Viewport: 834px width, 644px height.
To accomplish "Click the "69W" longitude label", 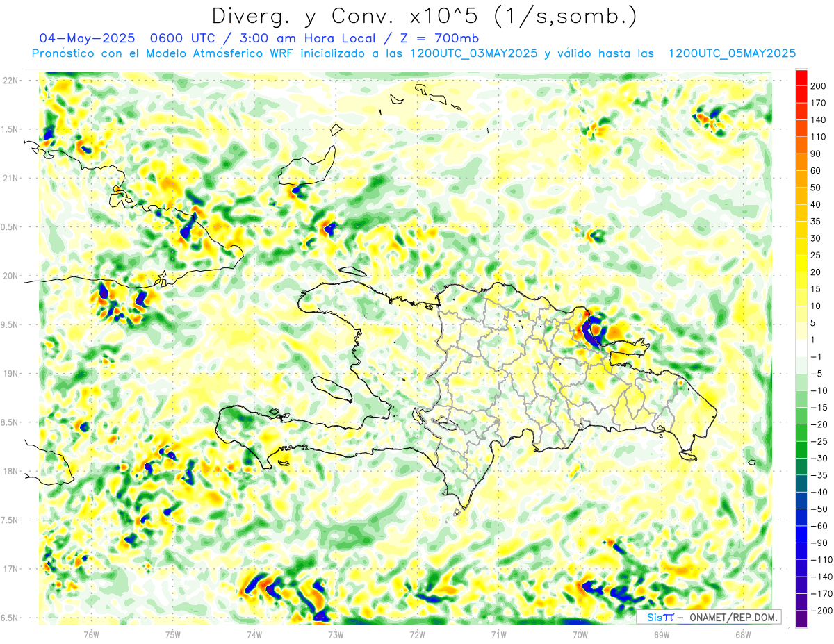I will tap(662, 634).
